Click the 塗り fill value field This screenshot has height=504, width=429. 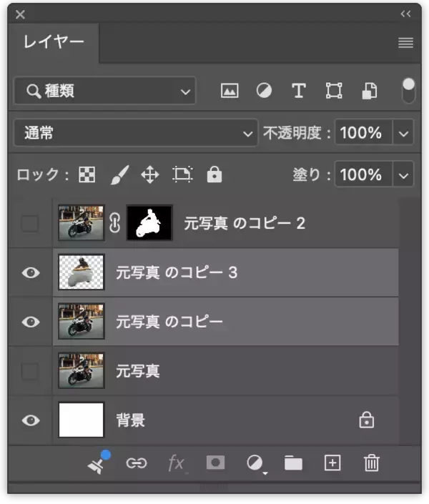point(363,174)
